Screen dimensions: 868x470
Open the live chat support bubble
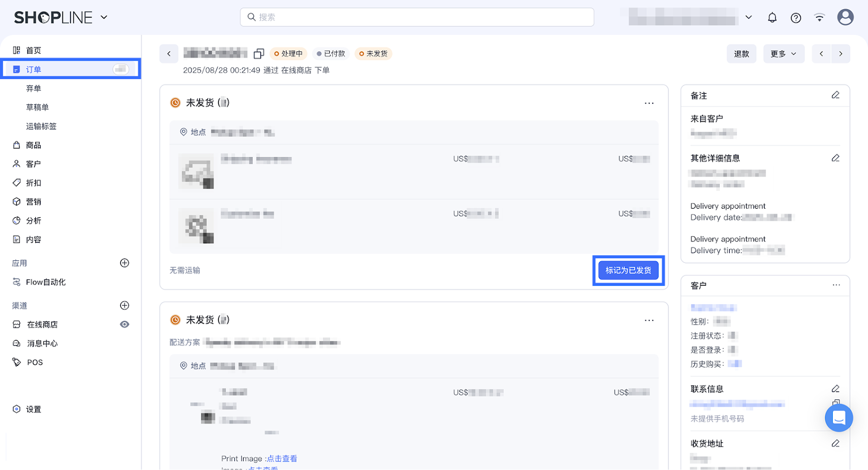click(x=839, y=418)
